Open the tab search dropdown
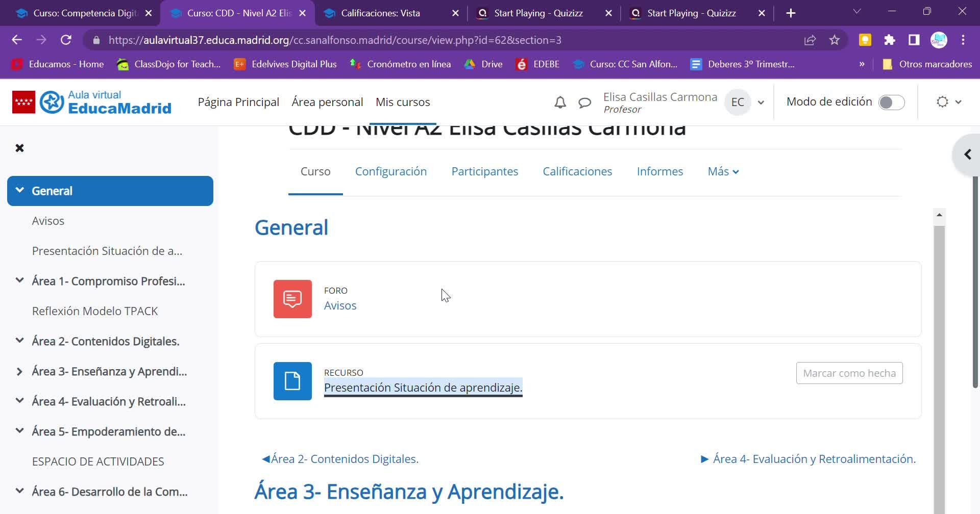 click(857, 11)
